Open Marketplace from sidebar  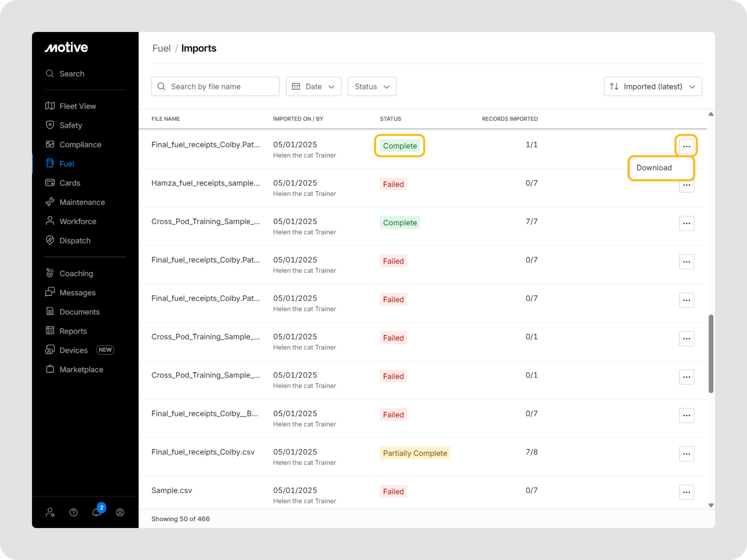(81, 369)
